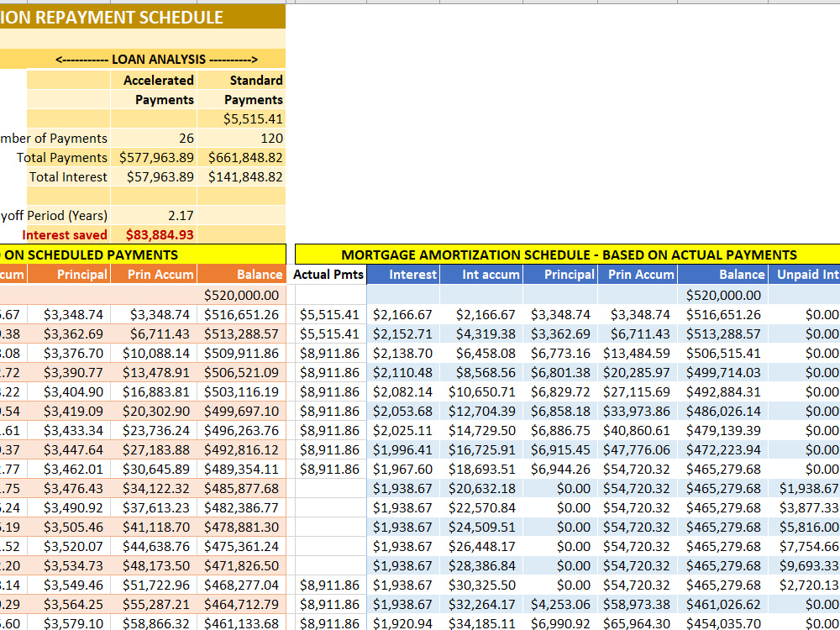Select actual interest cell $2,110.48

click(403, 372)
